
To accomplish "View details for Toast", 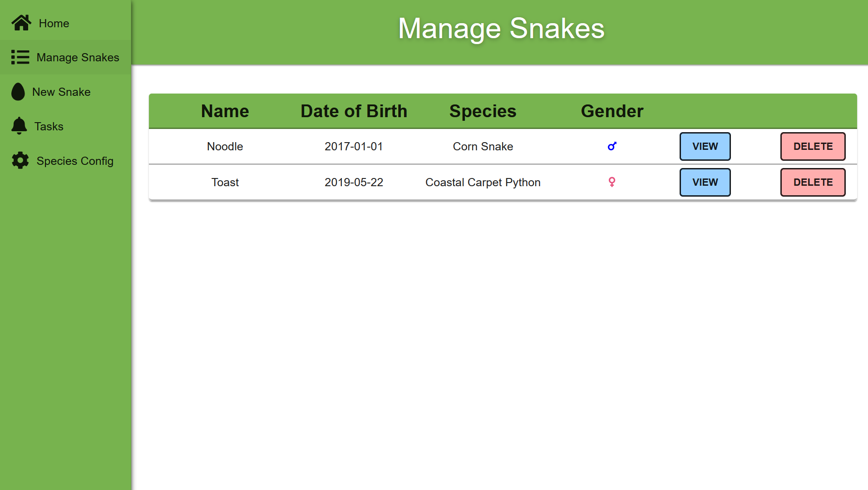I will [705, 182].
